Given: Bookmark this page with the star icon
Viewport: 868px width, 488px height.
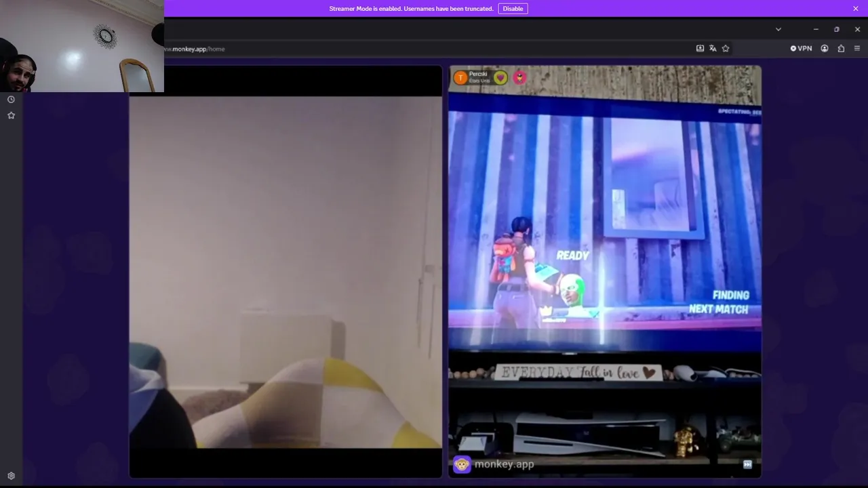Looking at the screenshot, I should tap(726, 48).
